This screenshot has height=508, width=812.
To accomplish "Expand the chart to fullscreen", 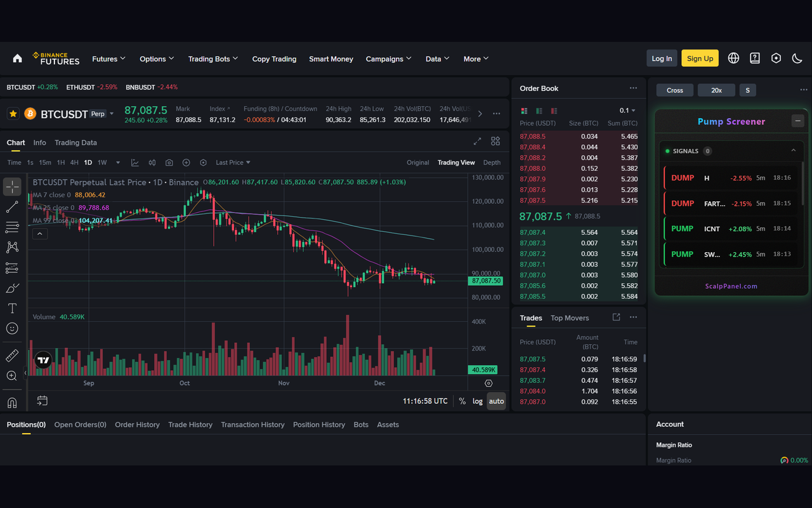I will (478, 142).
